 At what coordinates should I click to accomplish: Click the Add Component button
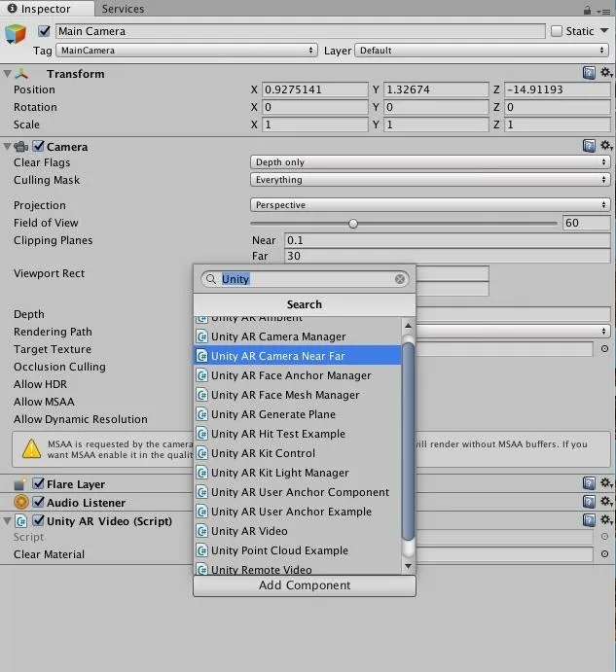pos(305,585)
